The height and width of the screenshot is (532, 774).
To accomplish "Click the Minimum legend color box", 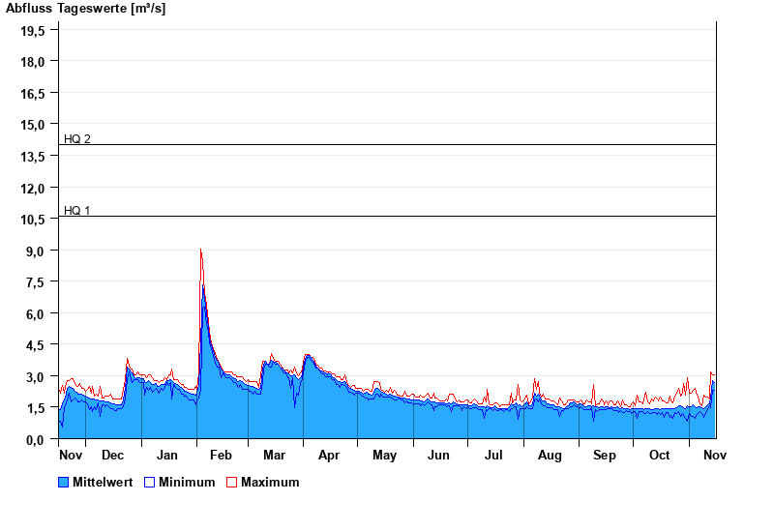I will 149,482.
